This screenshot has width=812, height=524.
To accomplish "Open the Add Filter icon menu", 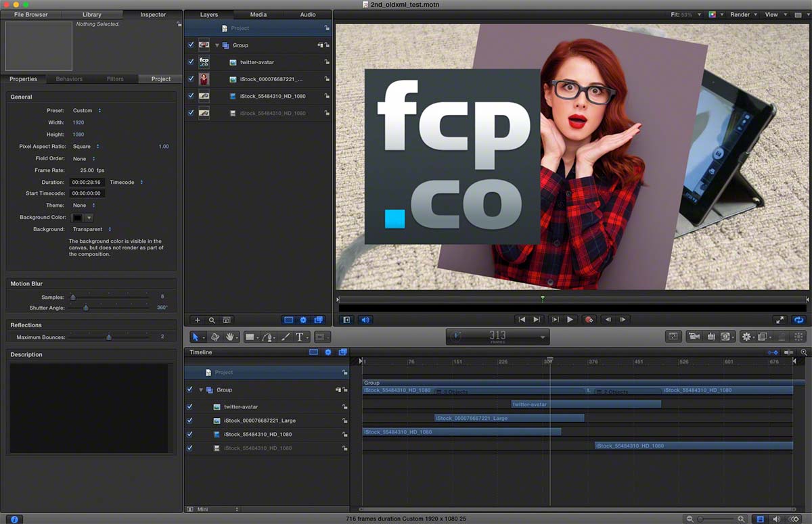I will point(764,336).
